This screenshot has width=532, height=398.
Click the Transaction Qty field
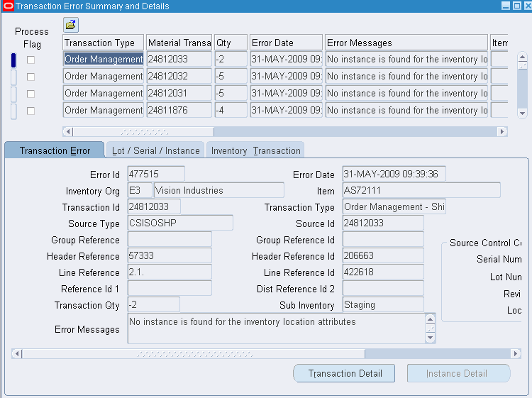pyautogui.click(x=154, y=304)
